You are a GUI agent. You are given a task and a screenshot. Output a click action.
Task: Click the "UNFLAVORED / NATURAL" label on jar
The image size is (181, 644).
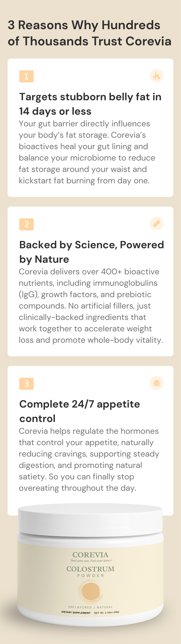point(90,607)
